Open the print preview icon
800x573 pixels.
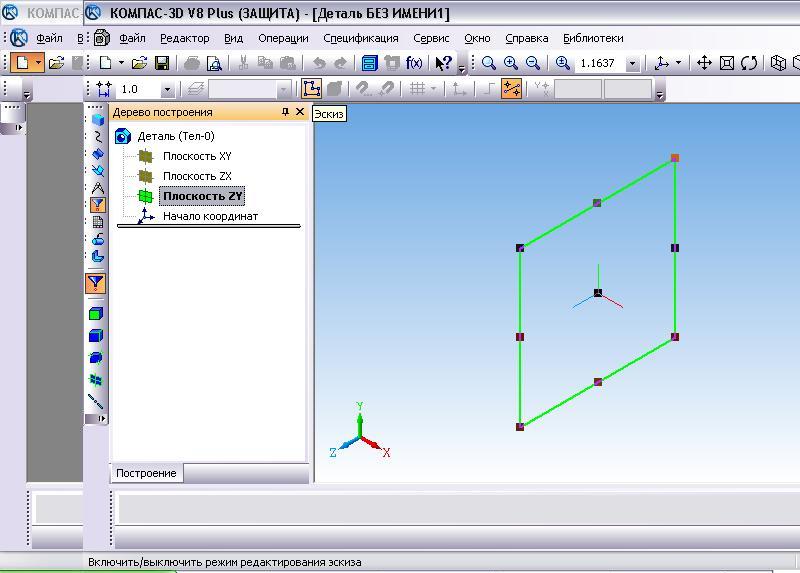tap(214, 63)
